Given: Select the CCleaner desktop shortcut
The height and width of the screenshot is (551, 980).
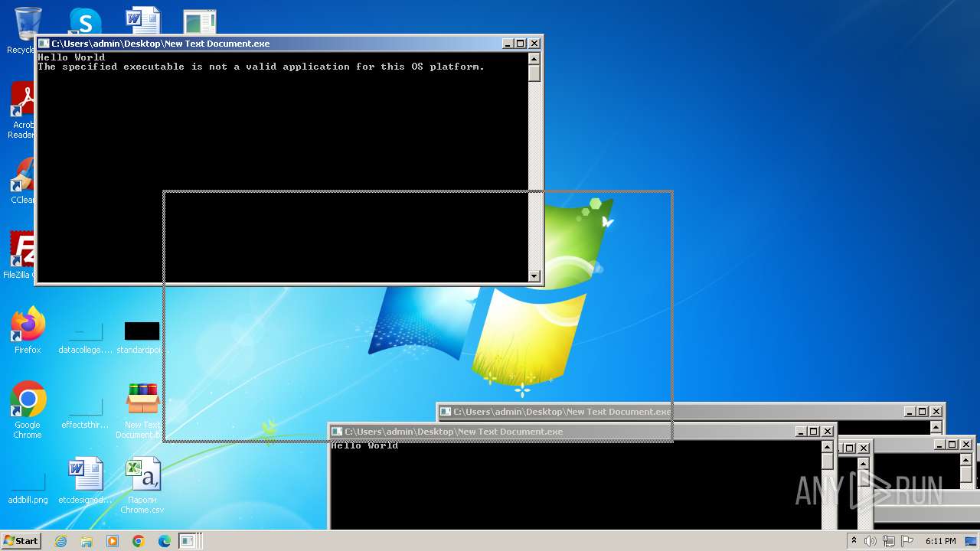Looking at the screenshot, I should point(23,181).
